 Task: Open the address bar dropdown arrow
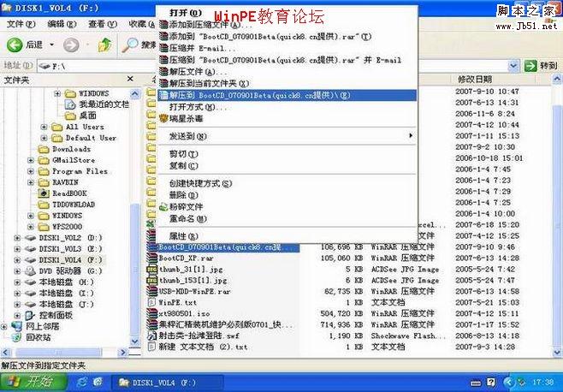pos(513,66)
